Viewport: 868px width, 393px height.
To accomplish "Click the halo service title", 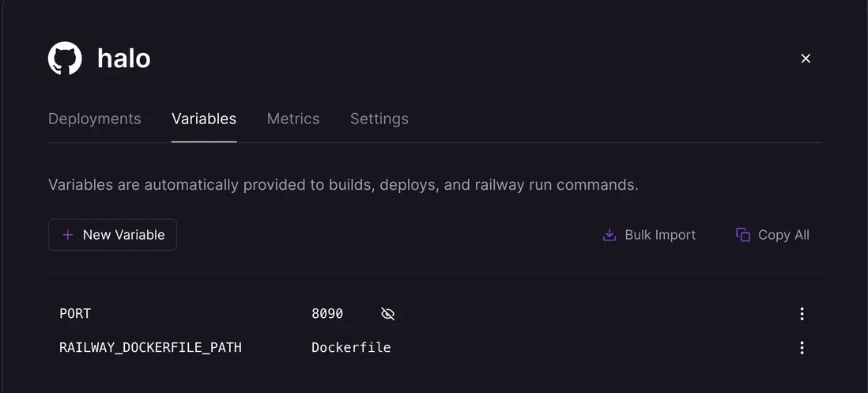I will [x=124, y=59].
